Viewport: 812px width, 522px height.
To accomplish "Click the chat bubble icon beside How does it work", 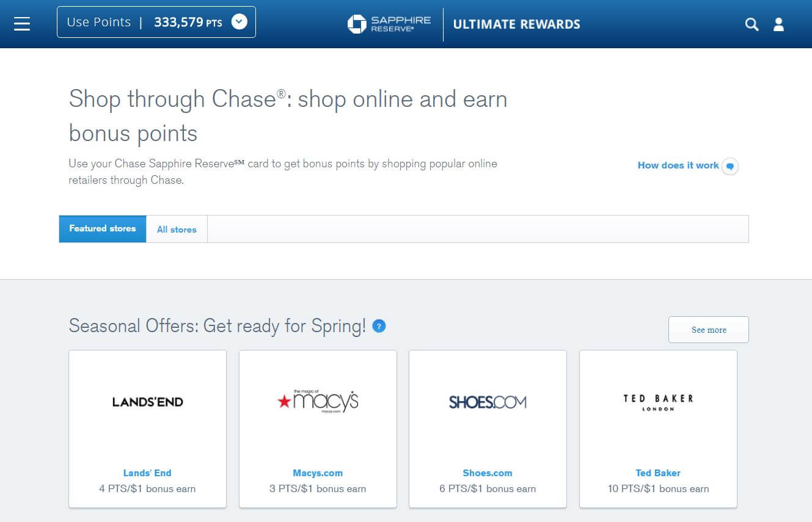I will point(730,166).
